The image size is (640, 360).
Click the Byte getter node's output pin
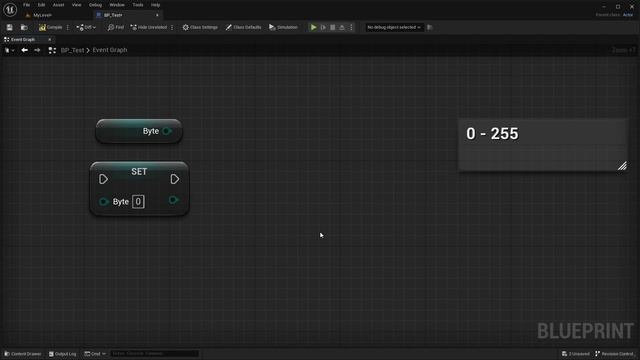167,131
